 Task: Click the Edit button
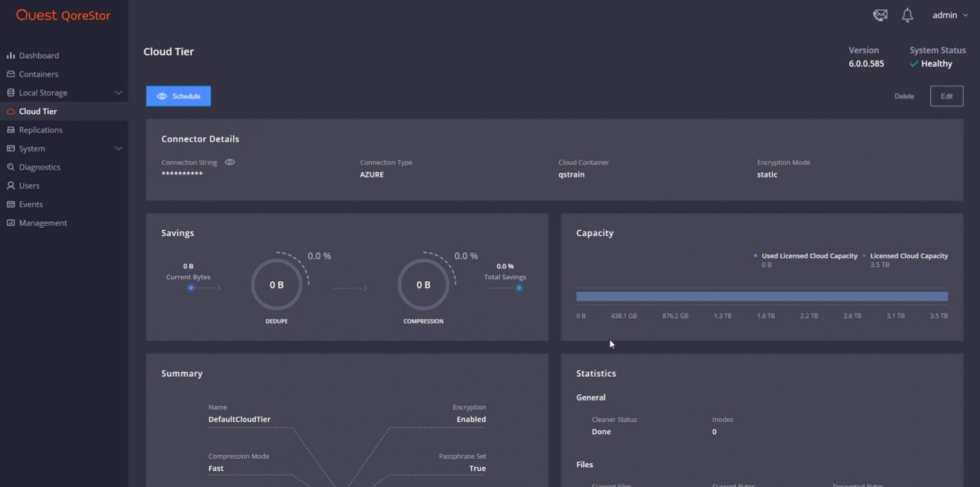tap(946, 96)
